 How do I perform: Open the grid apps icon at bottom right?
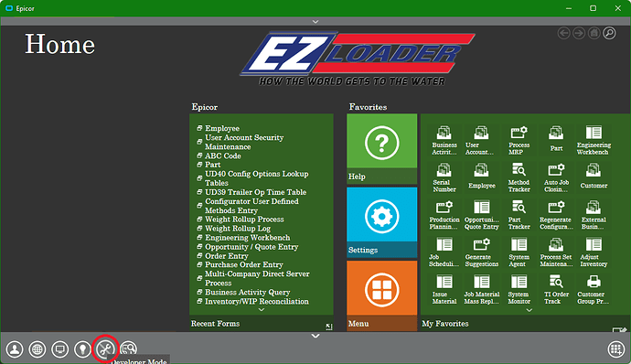click(615, 348)
